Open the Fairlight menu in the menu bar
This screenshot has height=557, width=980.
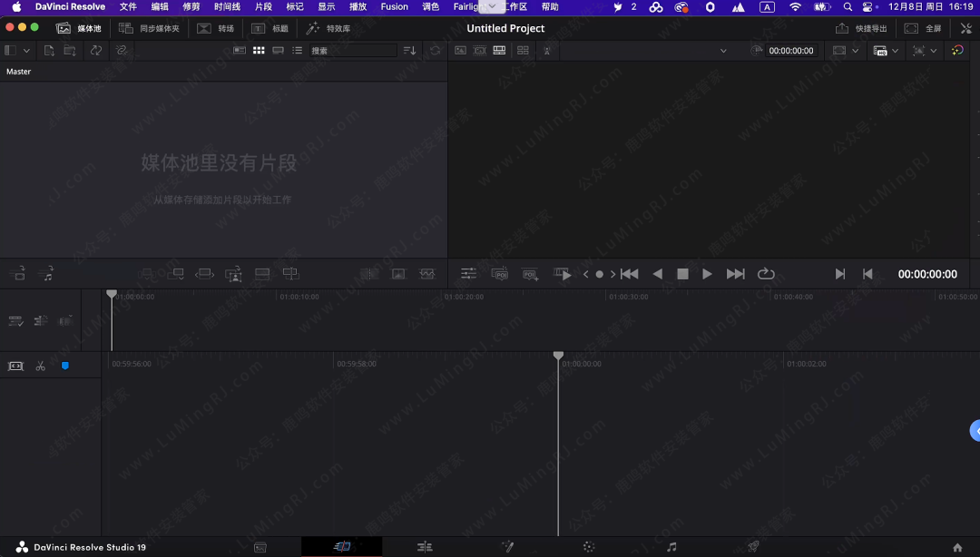coord(465,6)
